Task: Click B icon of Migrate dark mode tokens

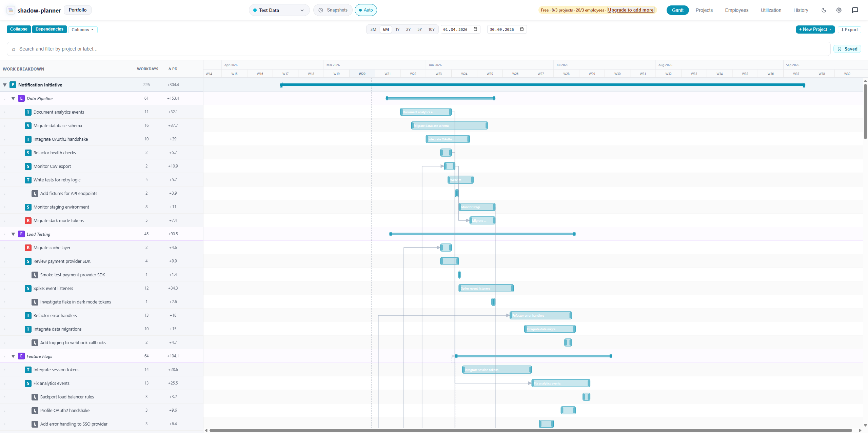Action: (x=28, y=220)
